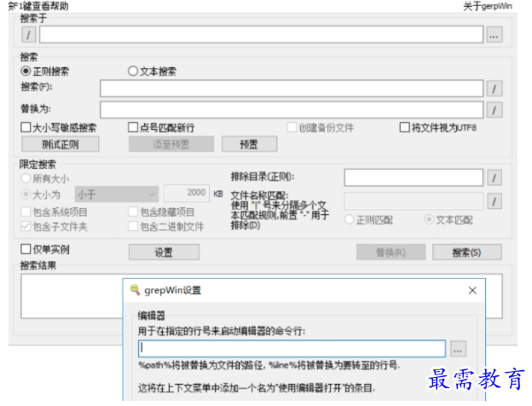Click the file size 2000 KB field
Image resolution: width=532 pixels, height=406 pixels.
[187, 193]
